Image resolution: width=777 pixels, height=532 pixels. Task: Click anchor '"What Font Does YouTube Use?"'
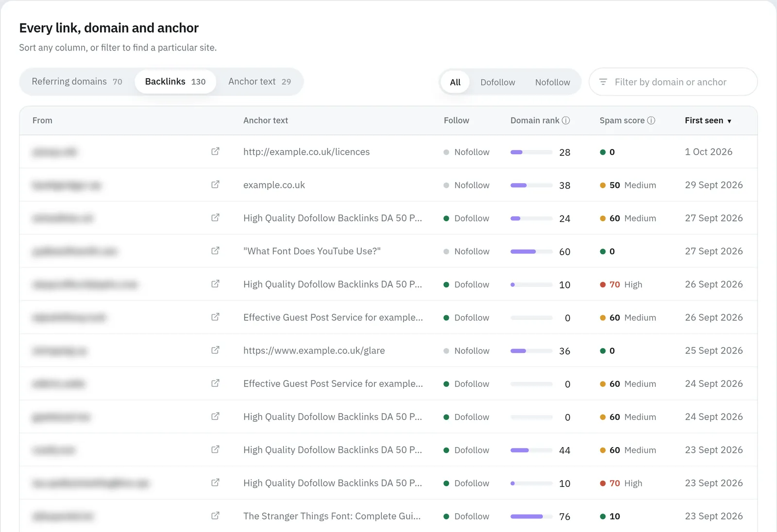(x=312, y=251)
